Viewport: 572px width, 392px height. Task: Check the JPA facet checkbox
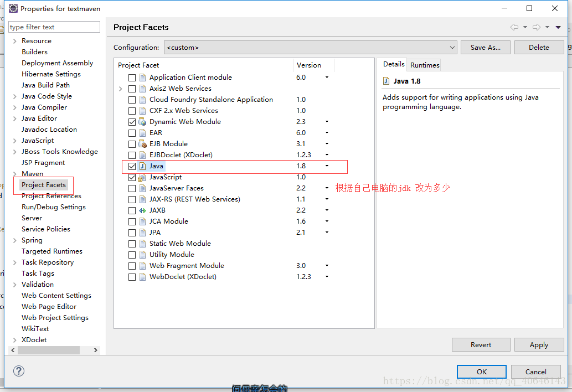tap(132, 233)
